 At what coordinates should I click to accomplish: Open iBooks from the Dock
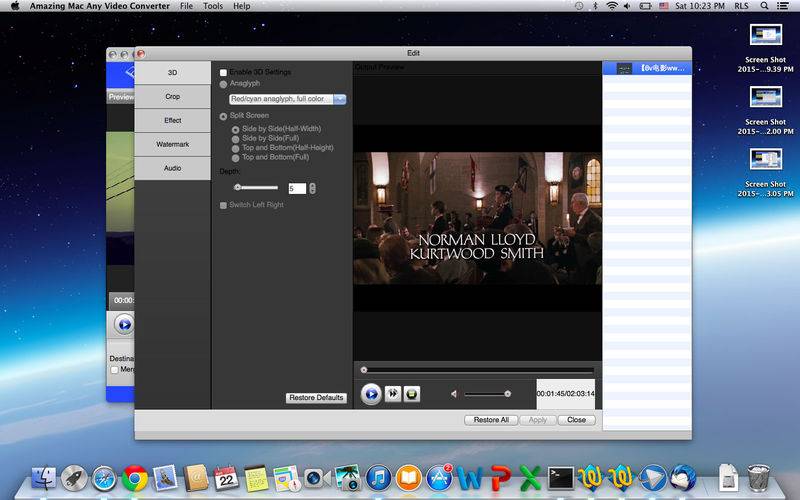click(409, 478)
